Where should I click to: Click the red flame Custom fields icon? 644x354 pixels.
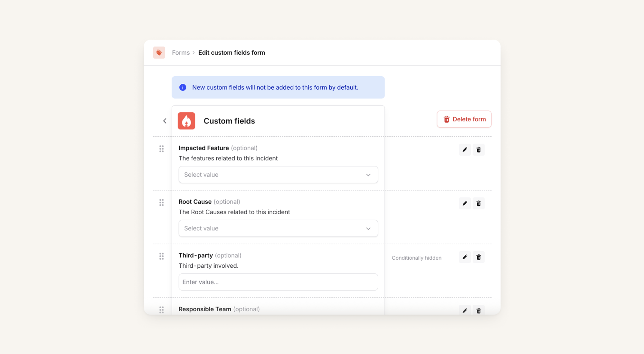click(186, 121)
